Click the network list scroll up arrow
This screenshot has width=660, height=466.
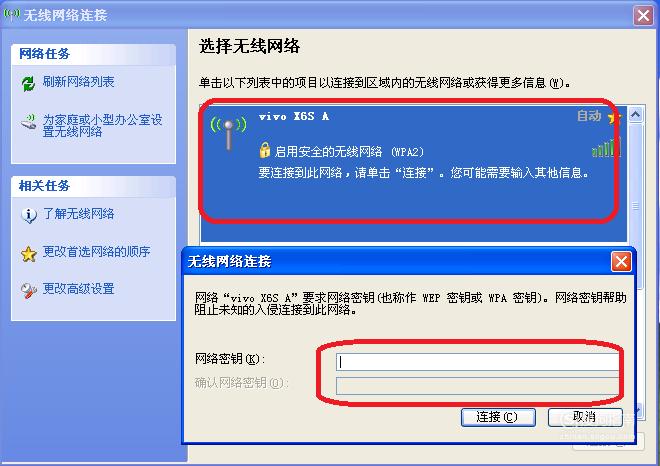(636, 114)
